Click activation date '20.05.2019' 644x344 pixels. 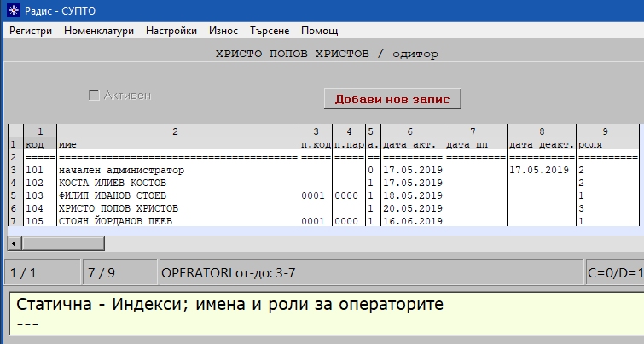[413, 208]
